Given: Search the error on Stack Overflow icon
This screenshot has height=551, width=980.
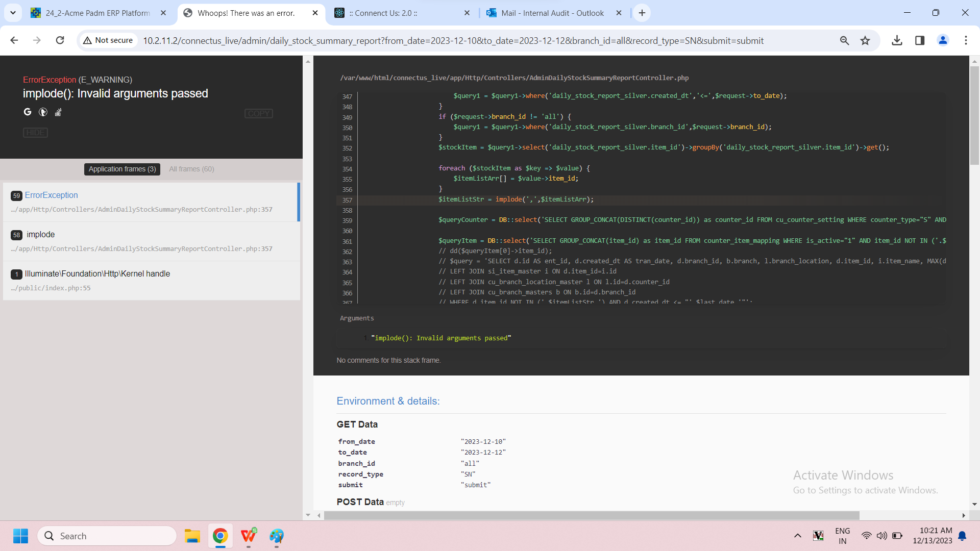Looking at the screenshot, I should pos(58,112).
